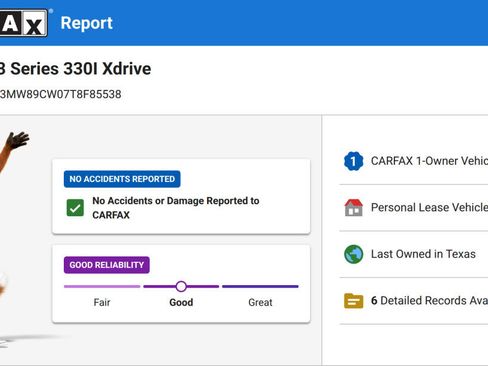Click the 3 Series 330I Xdrive title
The image size is (488, 366).
tap(75, 69)
